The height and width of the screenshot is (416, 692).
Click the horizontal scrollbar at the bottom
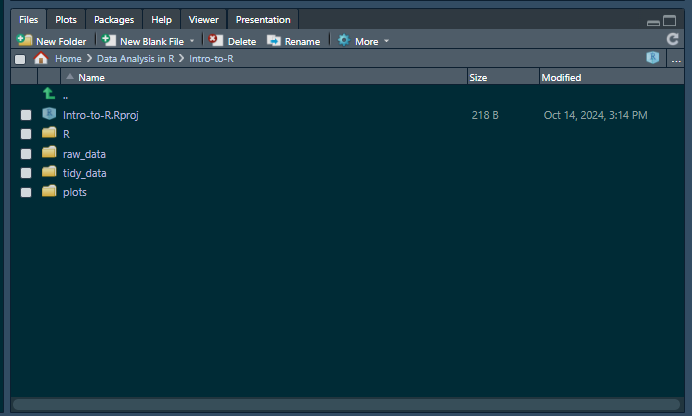tap(345, 405)
